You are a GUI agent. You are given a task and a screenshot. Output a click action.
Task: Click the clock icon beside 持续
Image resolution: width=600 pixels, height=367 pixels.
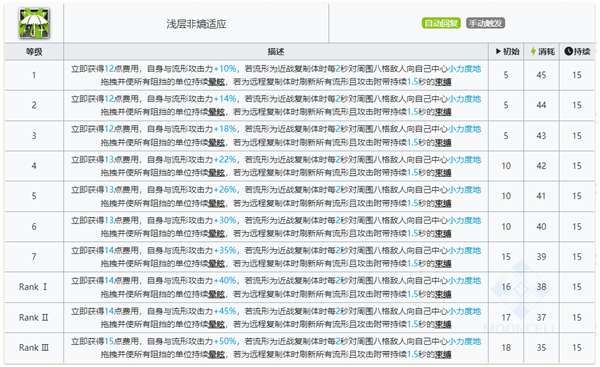(x=568, y=51)
